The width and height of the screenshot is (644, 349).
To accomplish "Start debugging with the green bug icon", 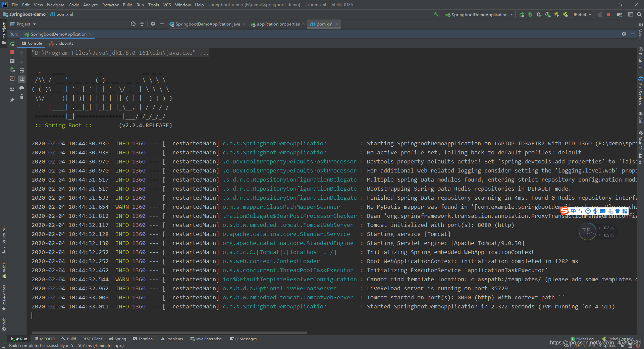I will pyautogui.click(x=530, y=14).
